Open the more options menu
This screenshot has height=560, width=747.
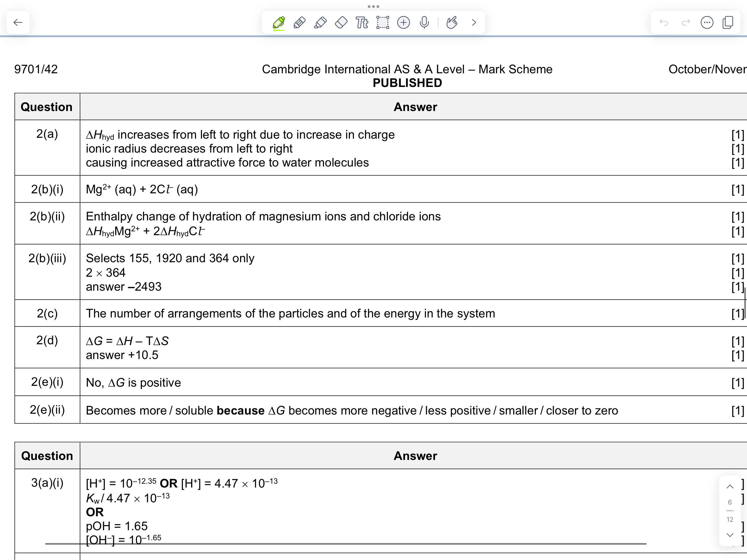[x=707, y=23]
